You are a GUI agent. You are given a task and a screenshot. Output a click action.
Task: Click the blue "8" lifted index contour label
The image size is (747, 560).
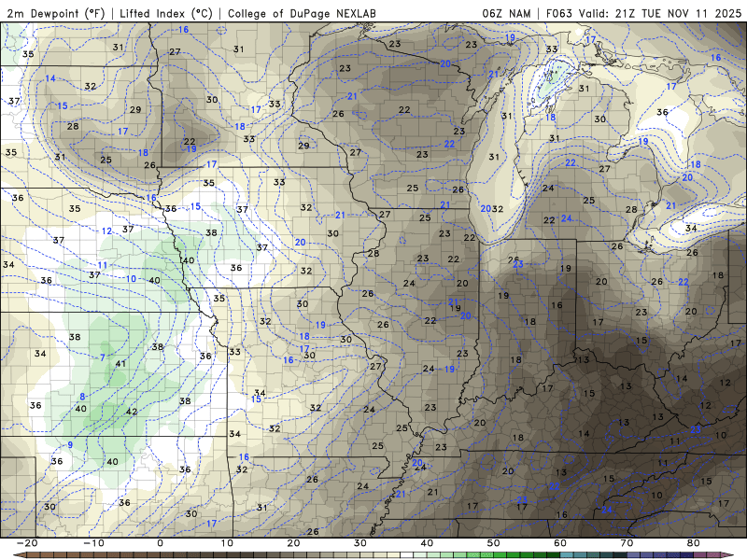pos(82,397)
